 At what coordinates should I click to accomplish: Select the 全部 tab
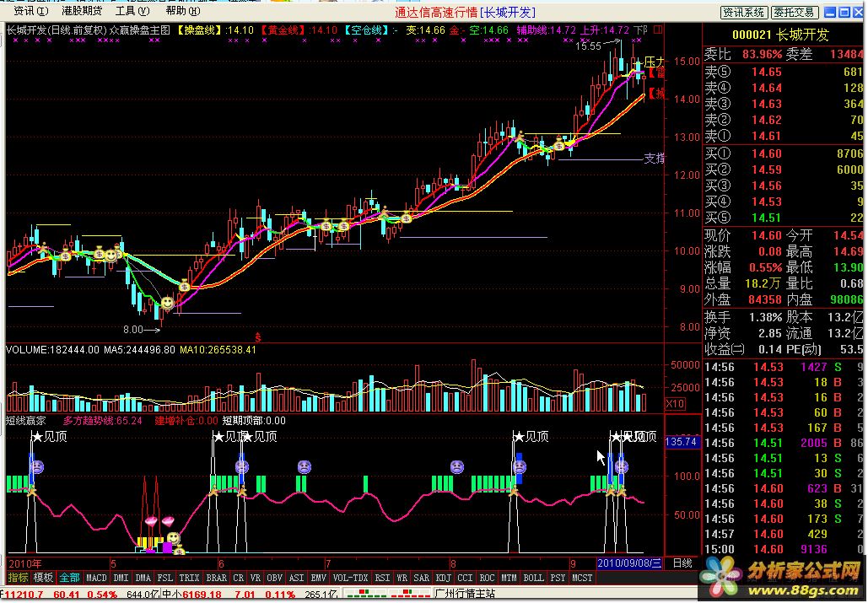[69, 578]
